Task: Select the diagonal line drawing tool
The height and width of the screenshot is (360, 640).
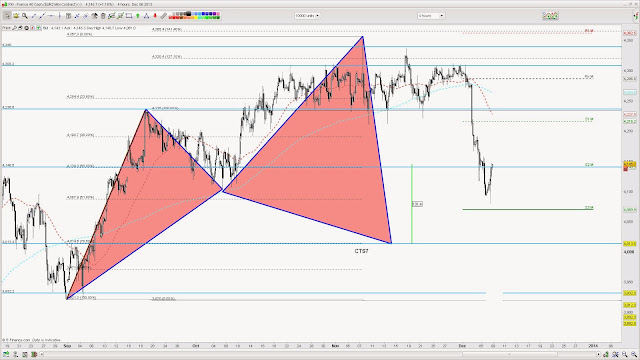Action: 33,16
